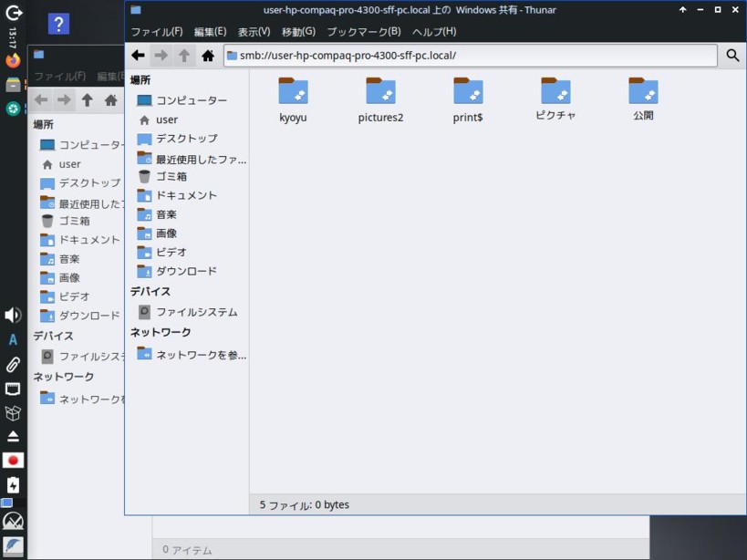Viewport: 747px width, 560px height.
Task: Open ダウンロード in the sidebar
Action: point(186,271)
